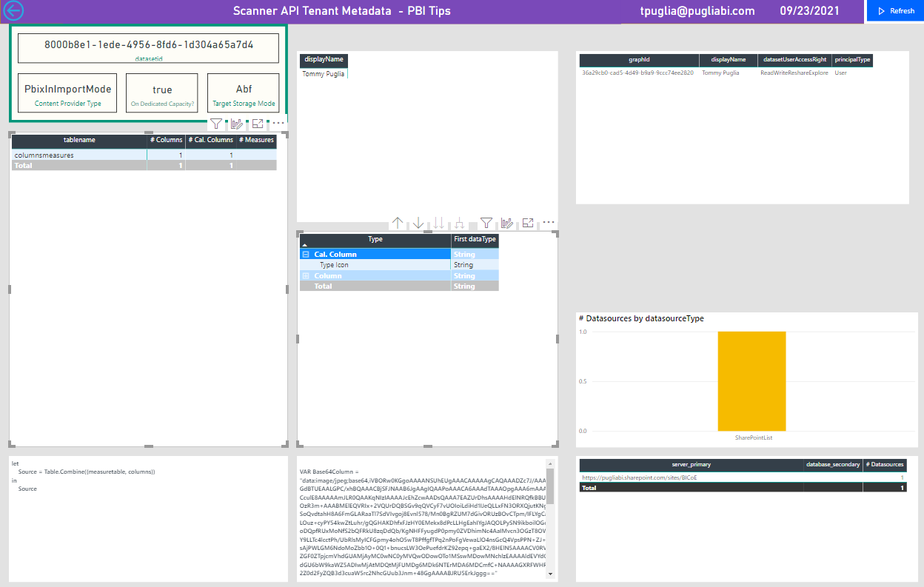Screen dimensions: 924x587
Task: Collapse the Cal. Column row
Action: (305, 255)
